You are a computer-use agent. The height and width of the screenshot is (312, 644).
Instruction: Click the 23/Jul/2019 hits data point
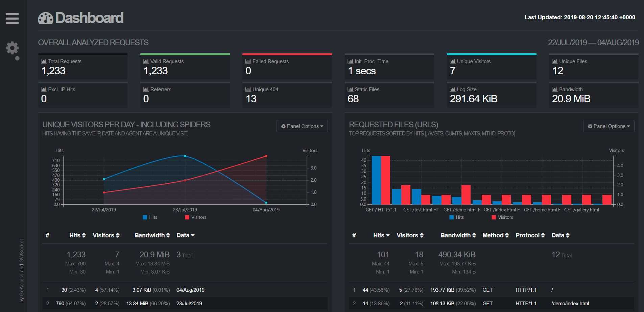[185, 156]
